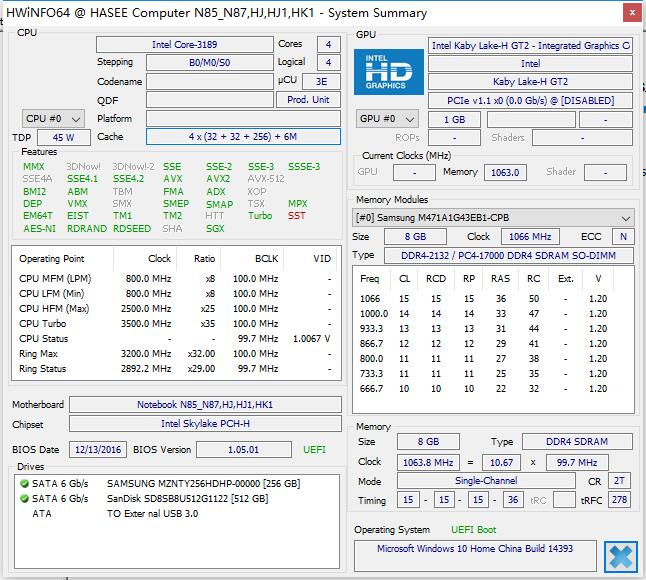Screen dimensions: 646x580
Task: Click the Intel Core-3189 CPU name field
Action: point(183,45)
